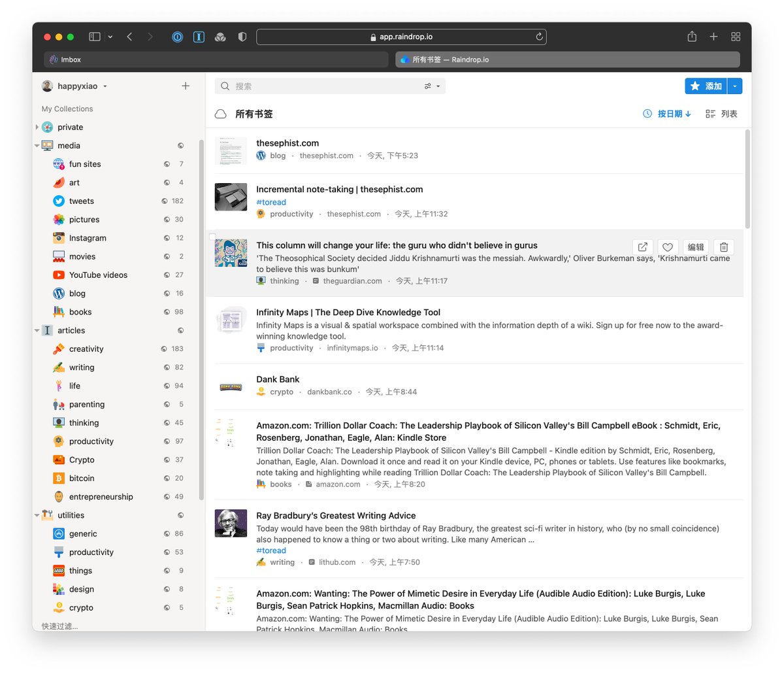Open the search filter options dropdown
The image size is (784, 674).
pyautogui.click(x=433, y=86)
